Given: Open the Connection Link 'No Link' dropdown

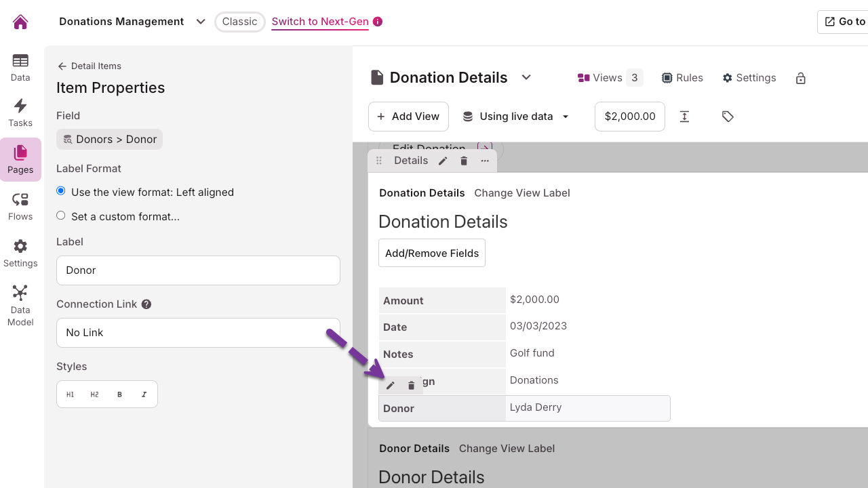Looking at the screenshot, I should [198, 333].
